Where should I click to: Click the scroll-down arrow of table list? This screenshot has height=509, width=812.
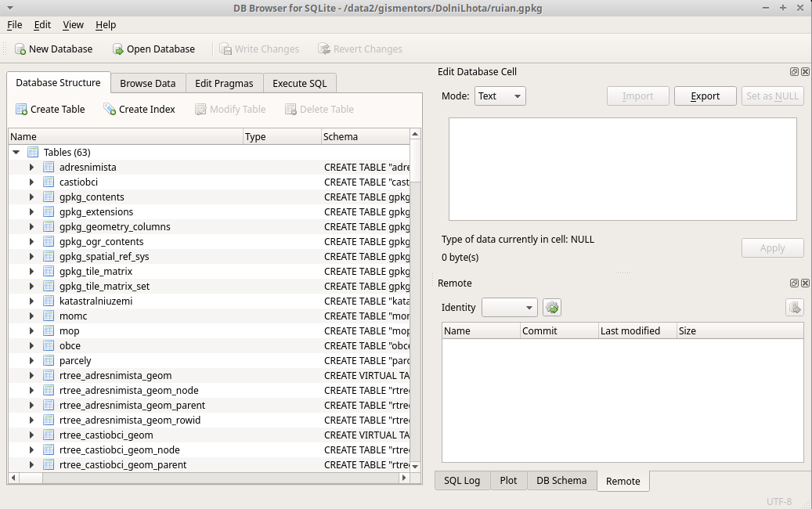point(415,467)
